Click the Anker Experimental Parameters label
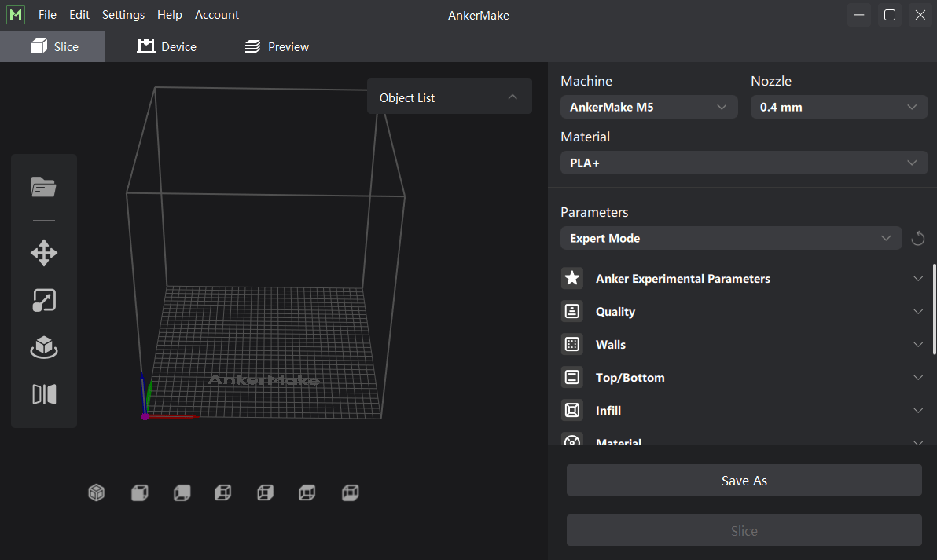937x560 pixels. click(x=682, y=279)
